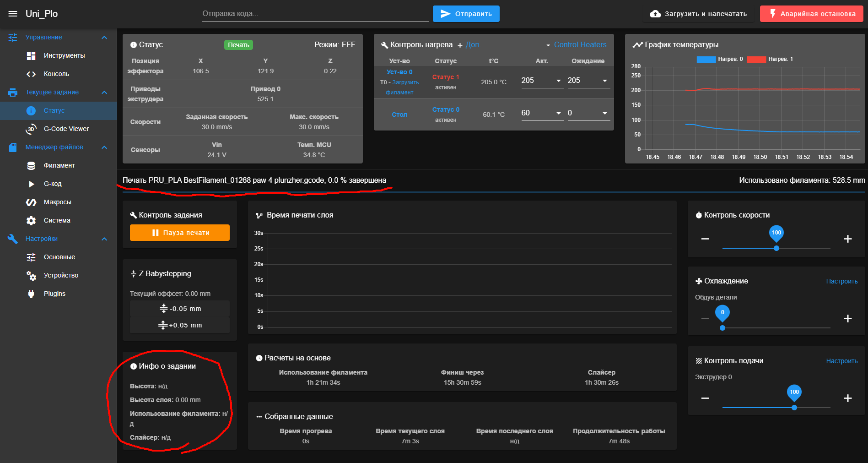Decrease Экструдер 0 feed factor with minus

(x=705, y=398)
